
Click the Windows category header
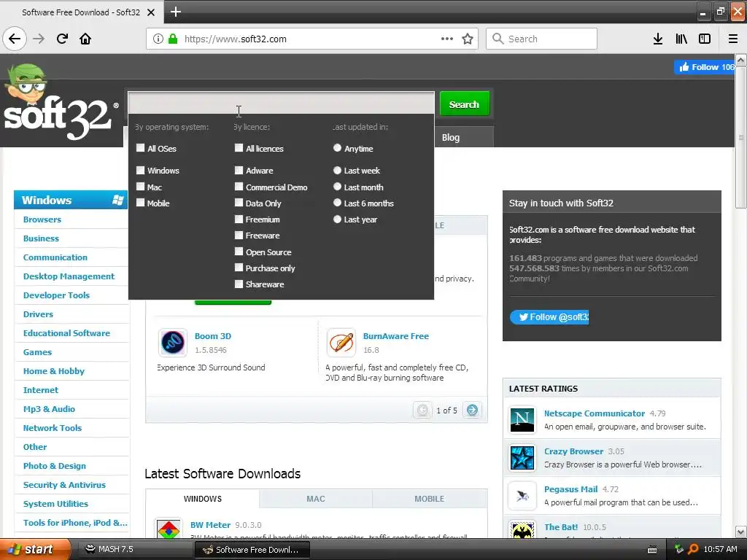pyautogui.click(x=71, y=200)
